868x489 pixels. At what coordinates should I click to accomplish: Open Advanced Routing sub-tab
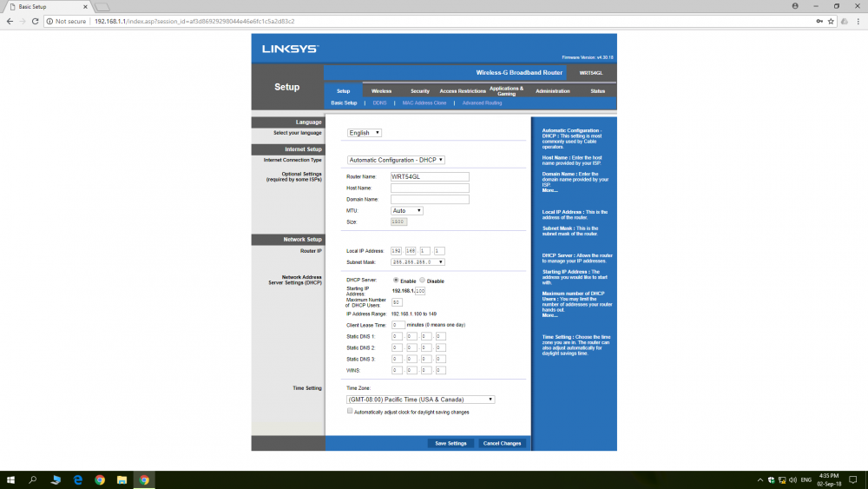point(482,103)
